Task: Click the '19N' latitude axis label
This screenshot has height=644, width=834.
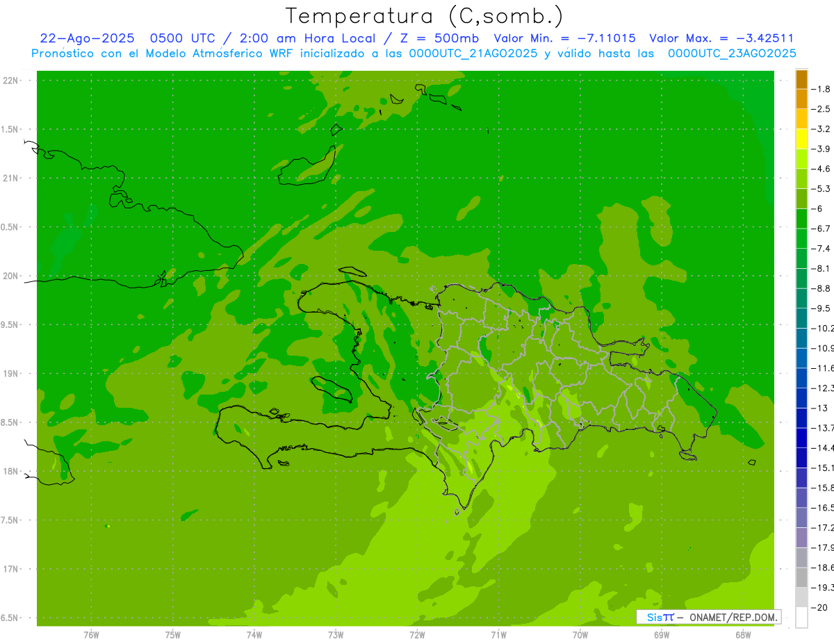Action: (10, 374)
